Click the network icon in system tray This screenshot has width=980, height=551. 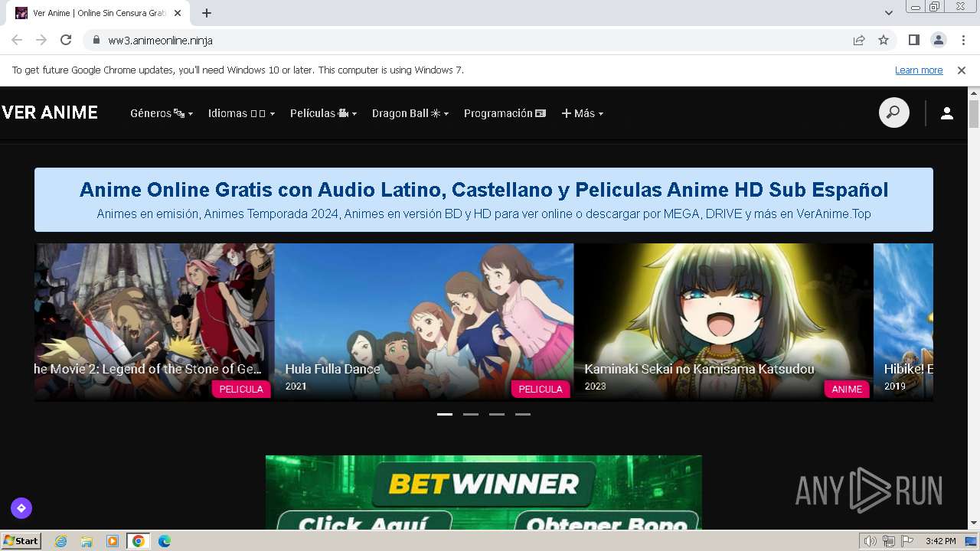click(x=889, y=541)
